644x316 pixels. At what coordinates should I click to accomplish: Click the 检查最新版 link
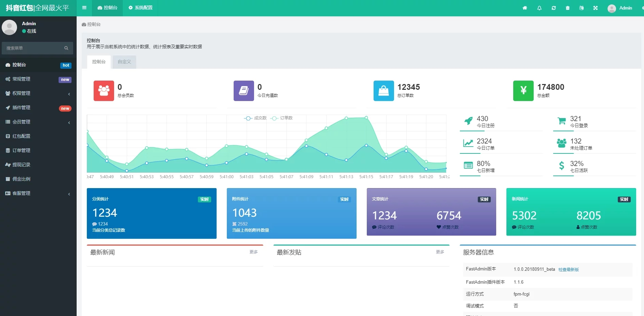coord(568,269)
